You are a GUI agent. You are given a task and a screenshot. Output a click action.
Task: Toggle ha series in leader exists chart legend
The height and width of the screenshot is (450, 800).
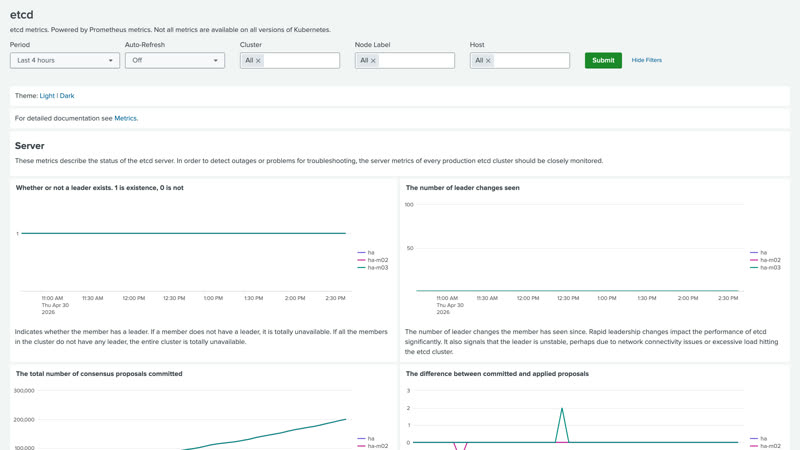pos(366,253)
